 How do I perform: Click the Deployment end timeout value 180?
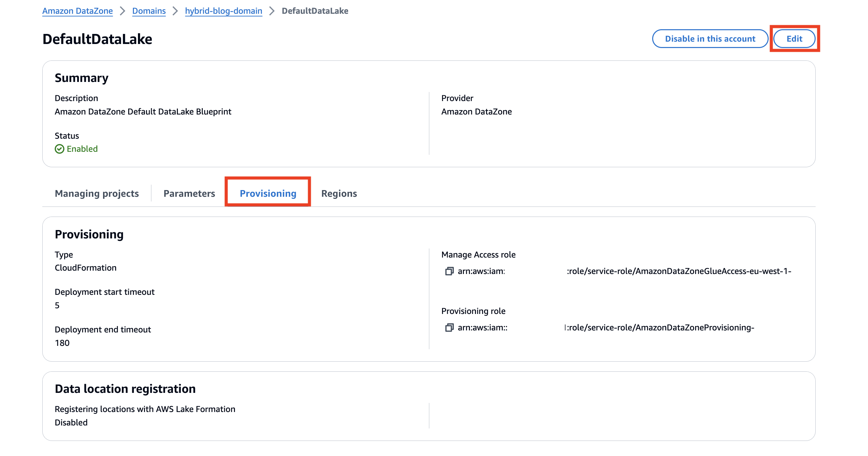point(62,343)
